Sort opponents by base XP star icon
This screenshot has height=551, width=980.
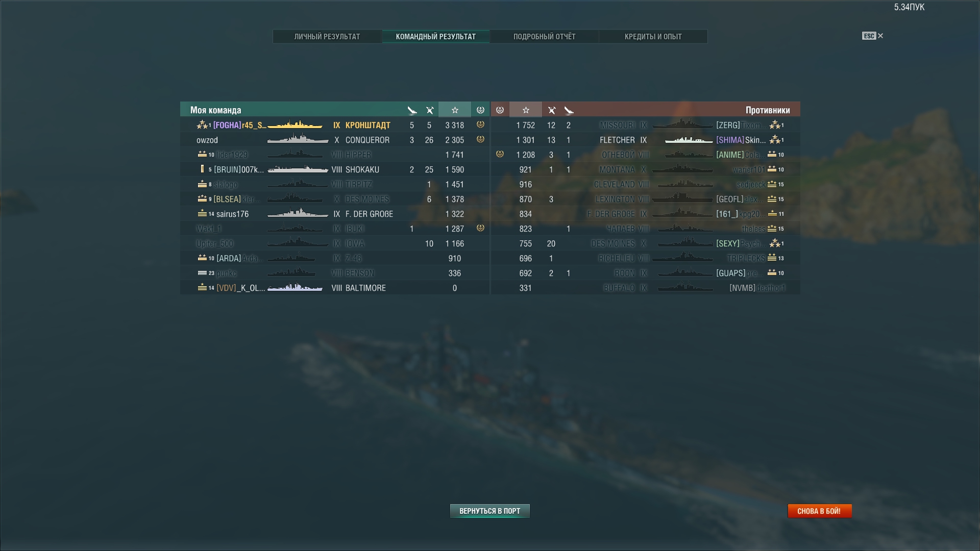526,110
